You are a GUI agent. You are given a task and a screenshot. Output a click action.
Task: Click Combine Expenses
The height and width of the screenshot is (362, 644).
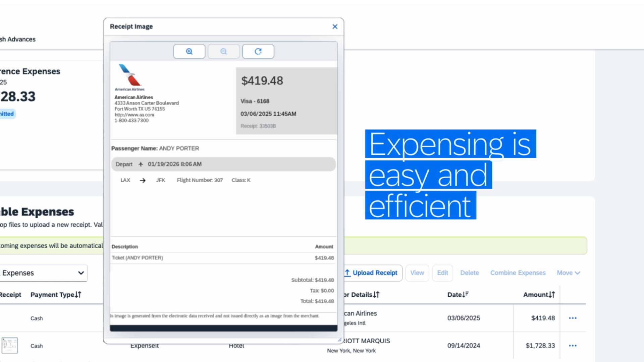(518, 273)
